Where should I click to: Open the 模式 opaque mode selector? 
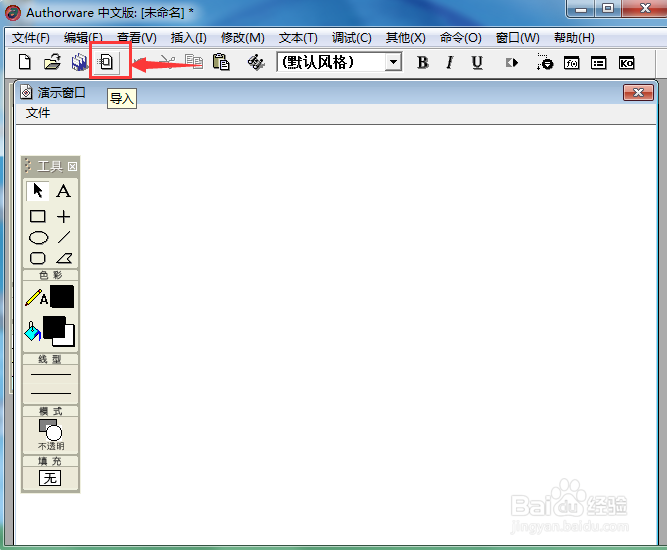pos(51,434)
